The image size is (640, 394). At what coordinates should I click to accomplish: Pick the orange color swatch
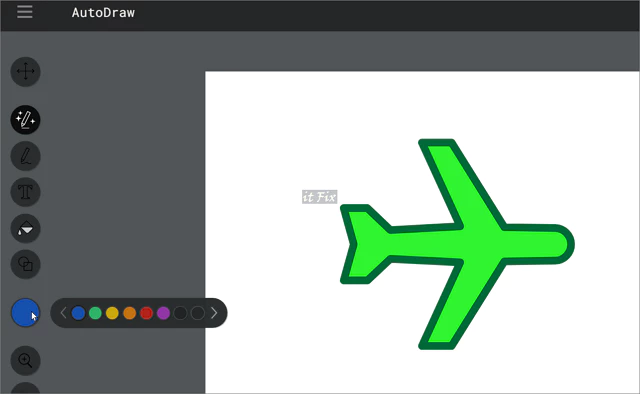129,313
